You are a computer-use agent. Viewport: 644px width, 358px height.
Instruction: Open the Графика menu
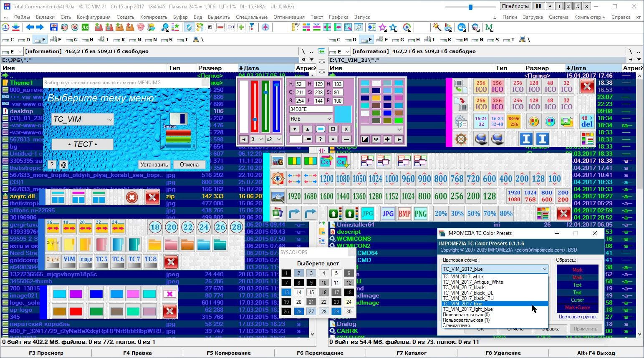[338, 17]
